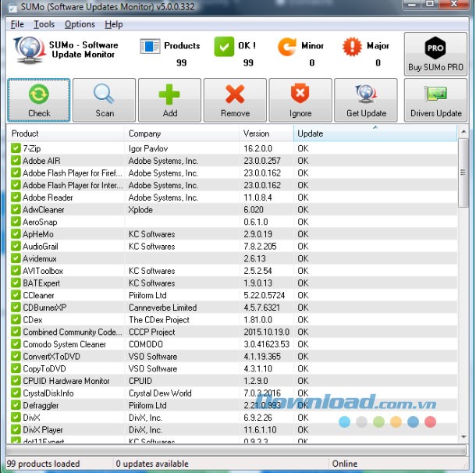Click the status icon beside CDBurnerXP
The height and width of the screenshot is (473, 476).
tap(16, 307)
